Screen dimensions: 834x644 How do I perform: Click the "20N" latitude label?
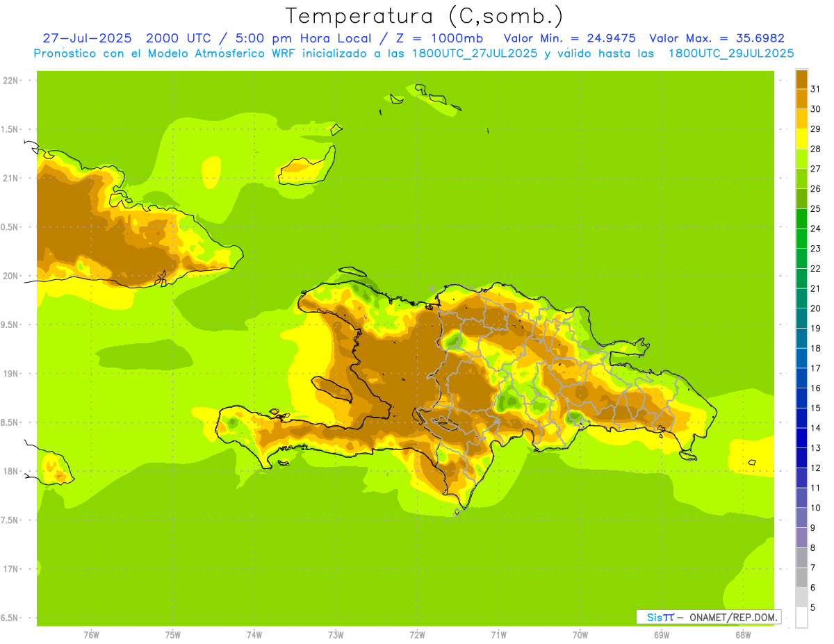coord(10,276)
